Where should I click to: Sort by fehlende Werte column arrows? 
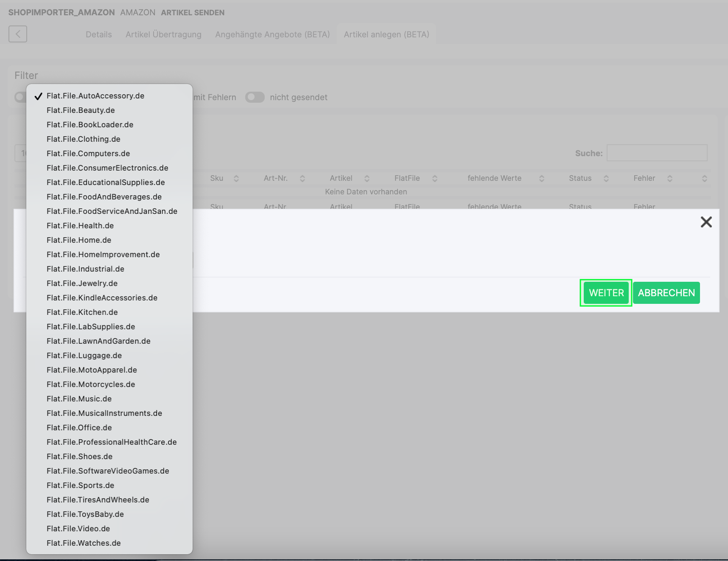click(x=542, y=179)
